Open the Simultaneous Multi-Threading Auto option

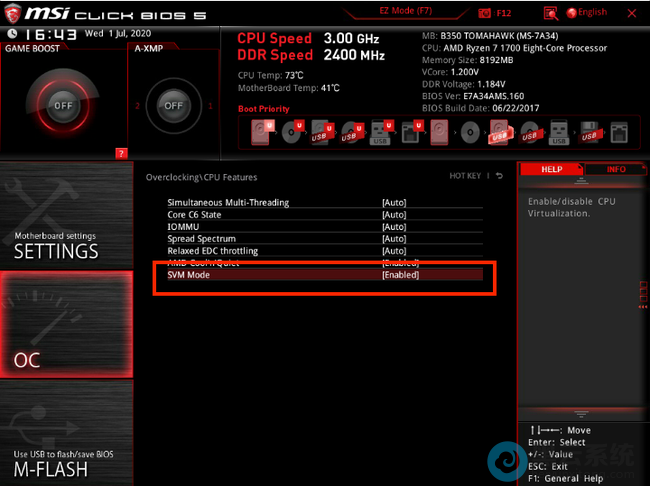[394, 202]
